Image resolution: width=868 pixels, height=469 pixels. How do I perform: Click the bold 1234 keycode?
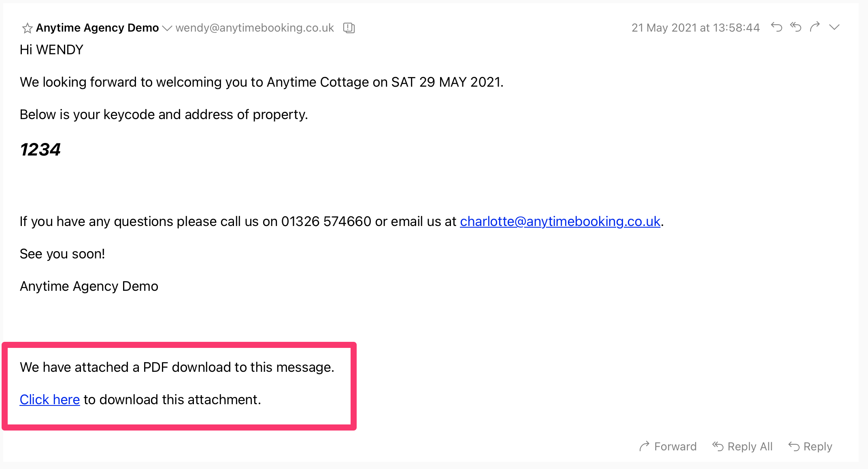coord(40,149)
